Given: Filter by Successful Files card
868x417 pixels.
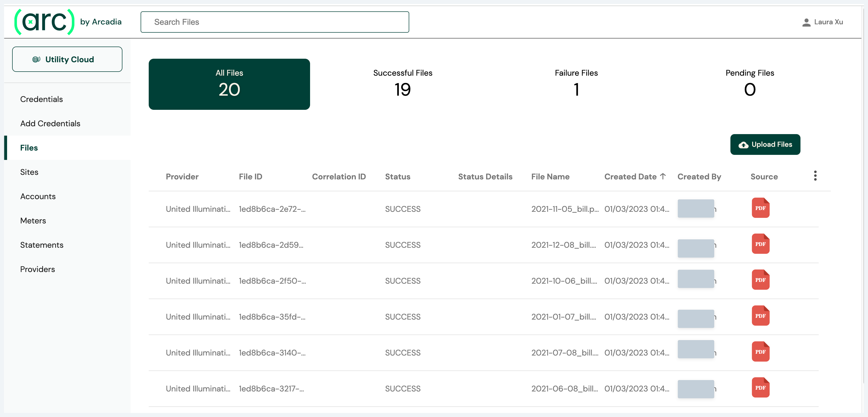Looking at the screenshot, I should coord(402,84).
